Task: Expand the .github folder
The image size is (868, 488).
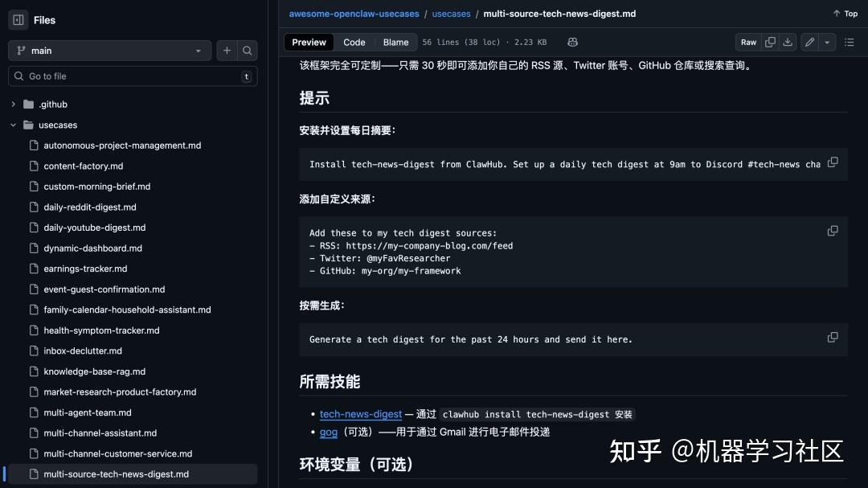Action: tap(14, 105)
